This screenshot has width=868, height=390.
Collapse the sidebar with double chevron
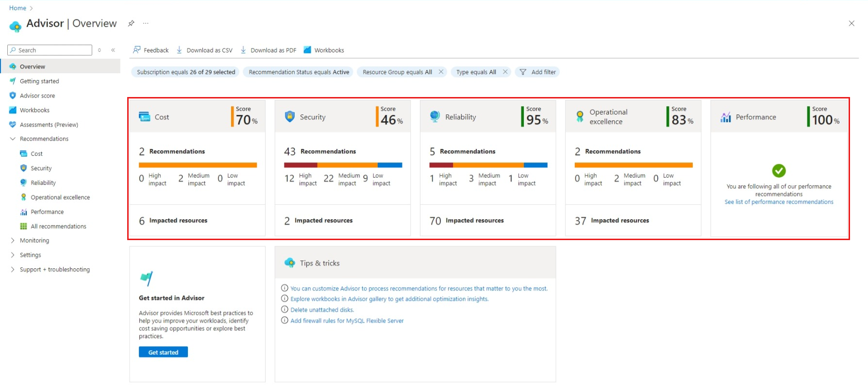tap(113, 50)
